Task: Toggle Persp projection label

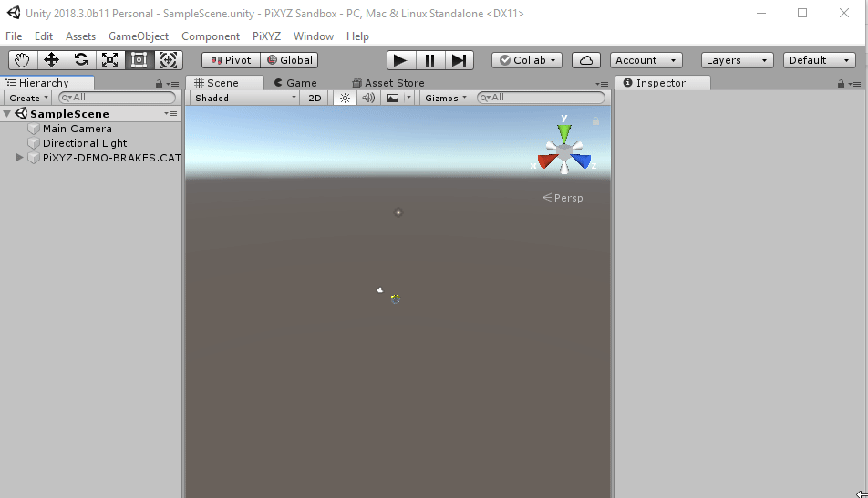Action: [x=563, y=198]
